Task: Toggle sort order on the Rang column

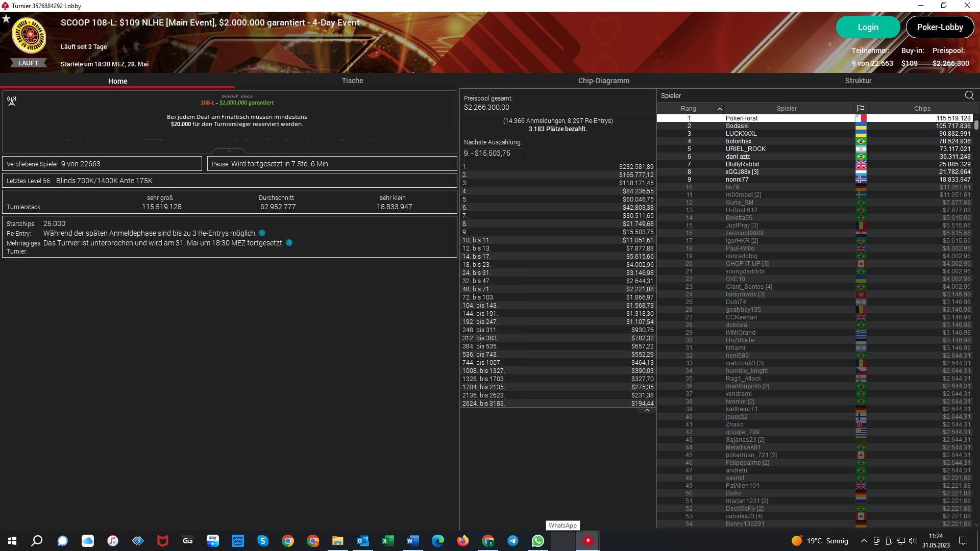Action: point(689,108)
